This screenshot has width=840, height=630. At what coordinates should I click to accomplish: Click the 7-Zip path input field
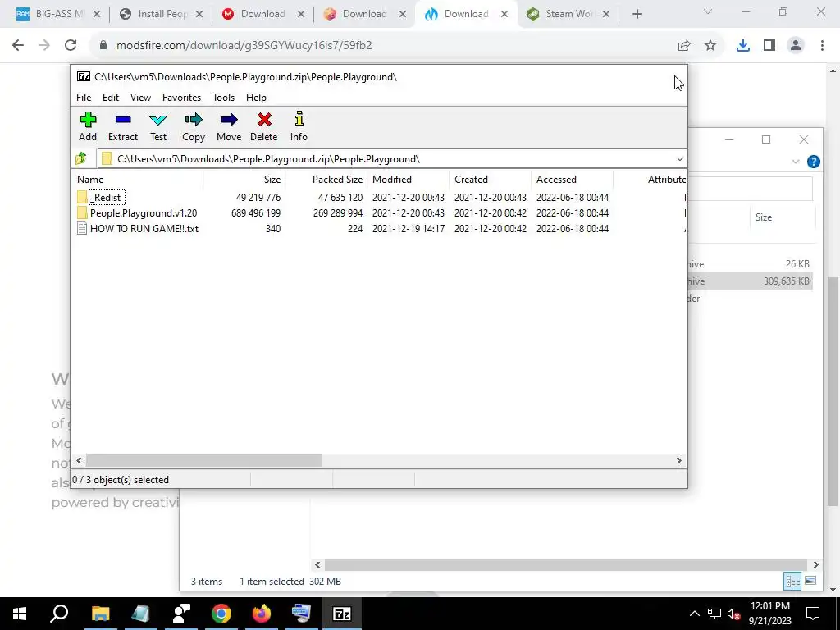click(386, 158)
